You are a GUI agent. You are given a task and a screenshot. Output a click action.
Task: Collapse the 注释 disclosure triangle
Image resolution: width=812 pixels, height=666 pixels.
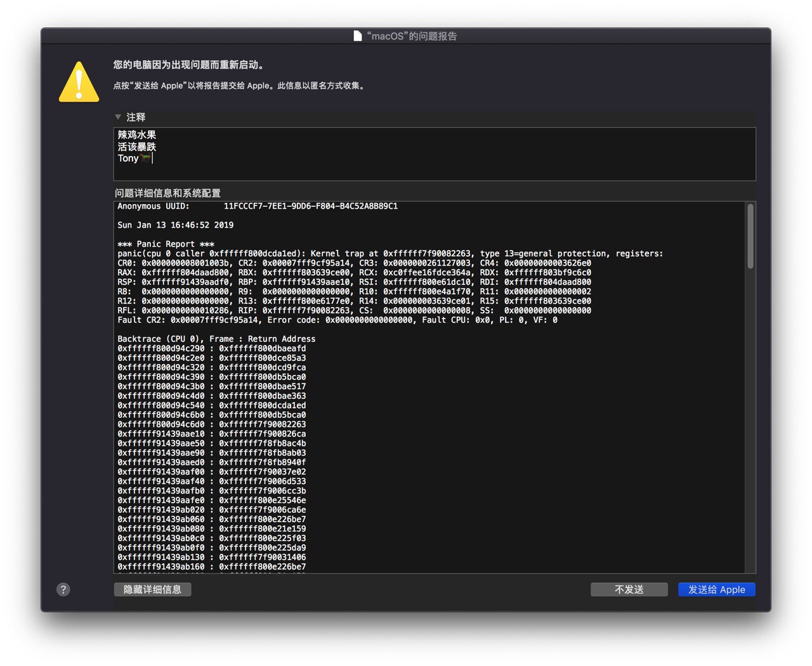118,117
